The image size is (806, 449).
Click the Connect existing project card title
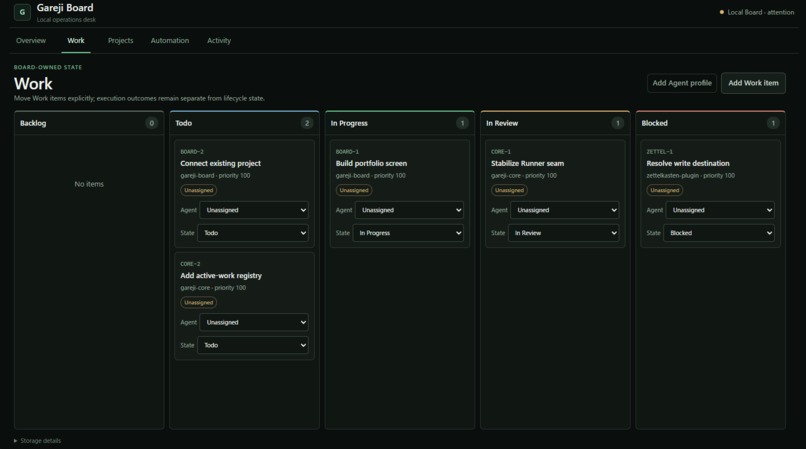coord(221,164)
